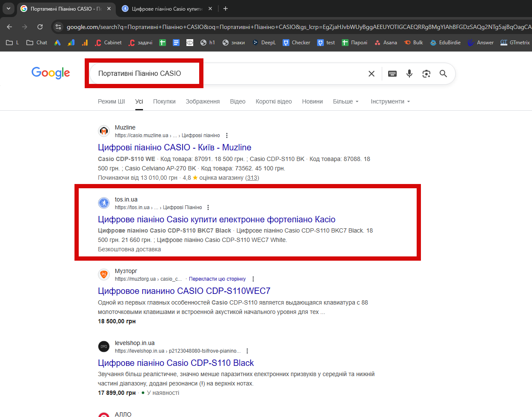Click the levelshop.in.ua site favicon

tap(104, 347)
